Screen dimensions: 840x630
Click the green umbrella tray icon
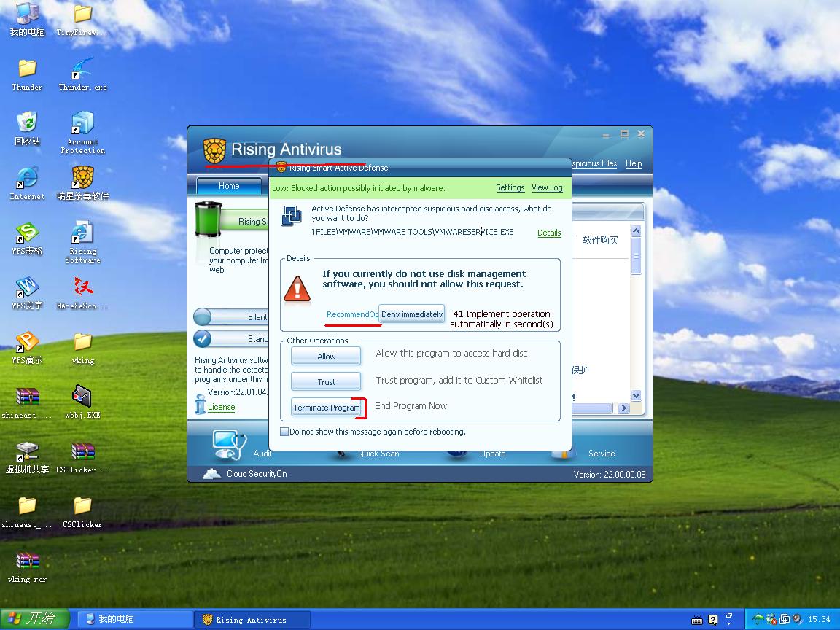[758, 619]
